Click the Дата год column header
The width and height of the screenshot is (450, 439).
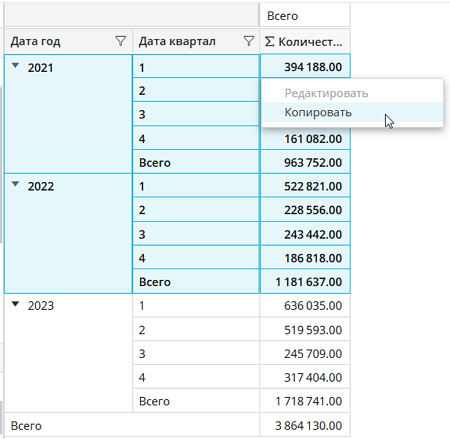pos(68,41)
